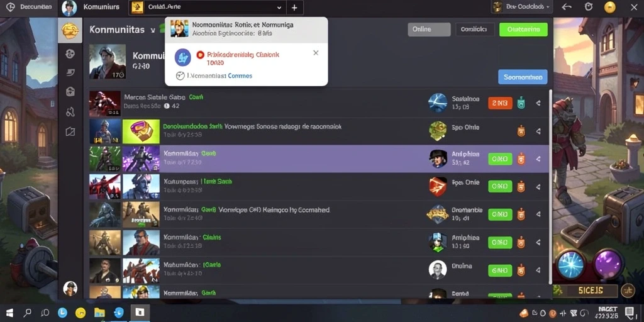Click the gold winged emblem beside Grantanbie
This screenshot has width=644, height=322.
438,214
